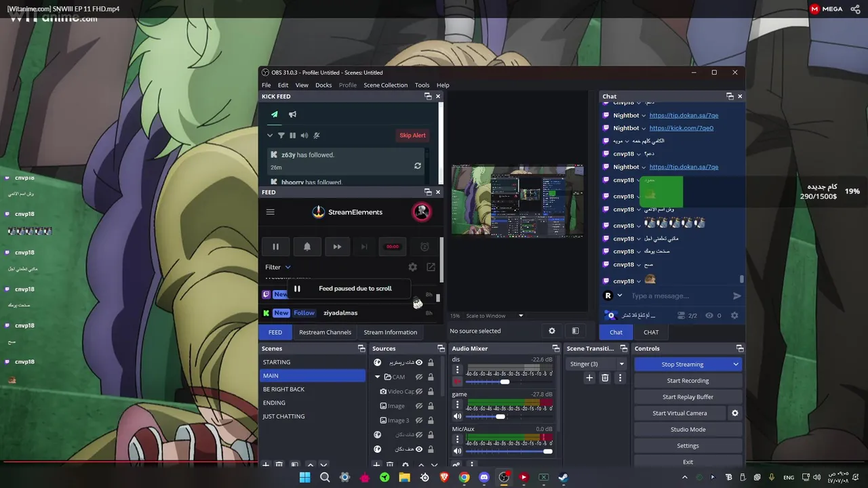Open the Stream Information tab
Screen dimensions: 868x488
391,332
